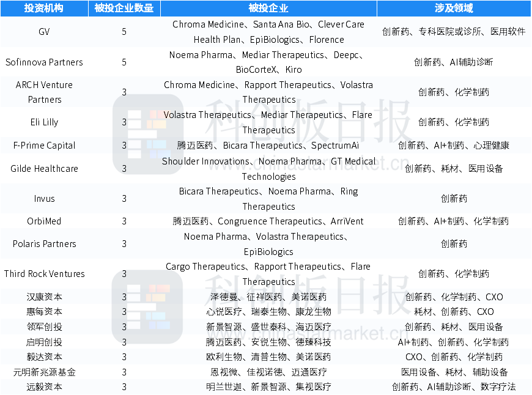Click Eli Lilly's portfolio cell with Volastra Therapeutics
This screenshot has width=532, height=395.
click(x=268, y=122)
